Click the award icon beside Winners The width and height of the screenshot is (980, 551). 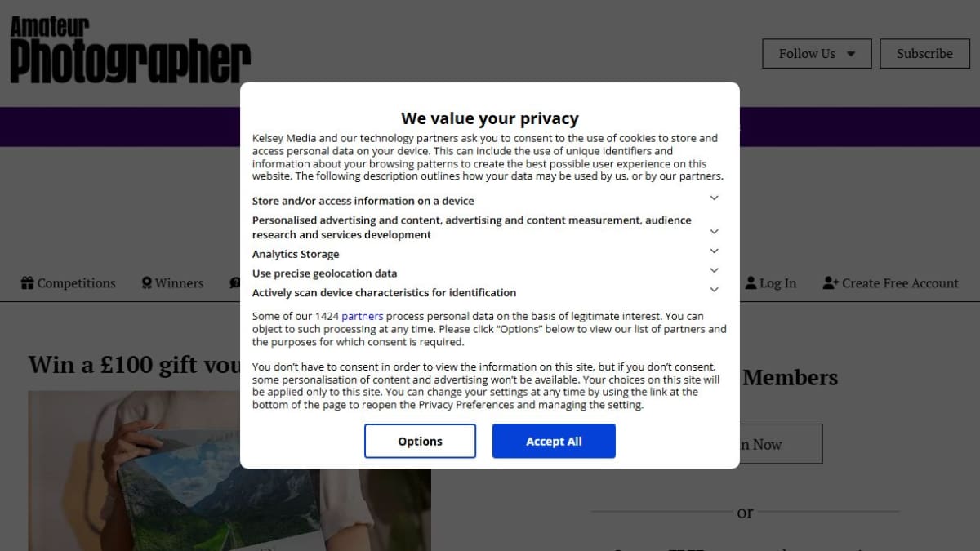(147, 283)
